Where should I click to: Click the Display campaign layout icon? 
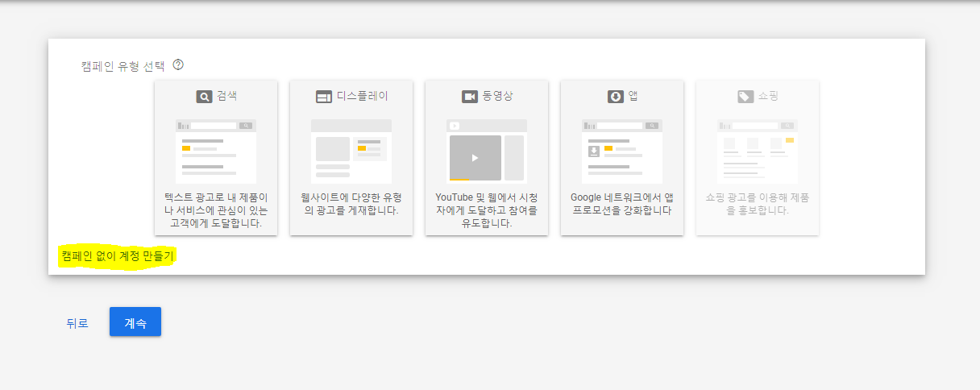[x=324, y=97]
